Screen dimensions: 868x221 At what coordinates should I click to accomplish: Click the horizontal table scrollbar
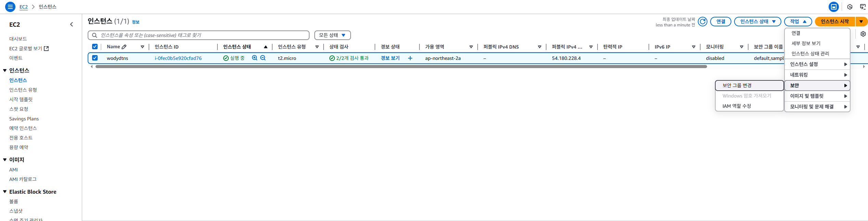pyautogui.click(x=401, y=67)
